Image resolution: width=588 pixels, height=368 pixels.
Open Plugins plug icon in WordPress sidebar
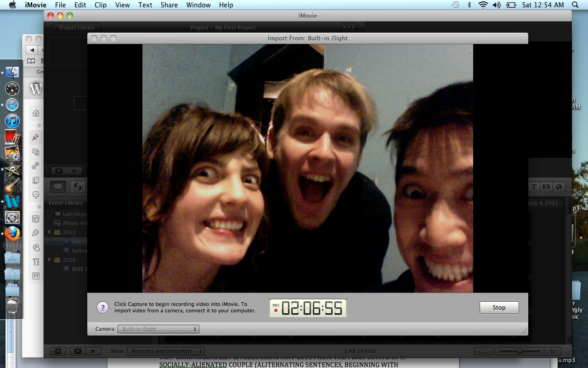[36, 233]
